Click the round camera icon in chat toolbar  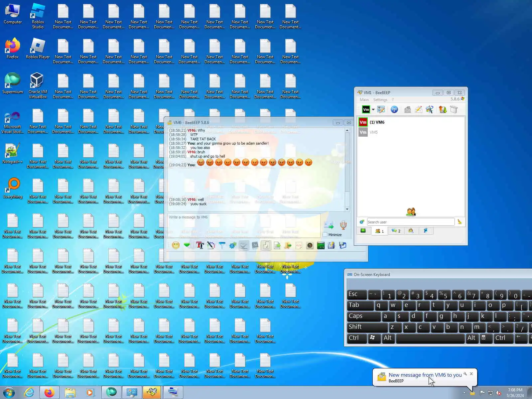310,245
